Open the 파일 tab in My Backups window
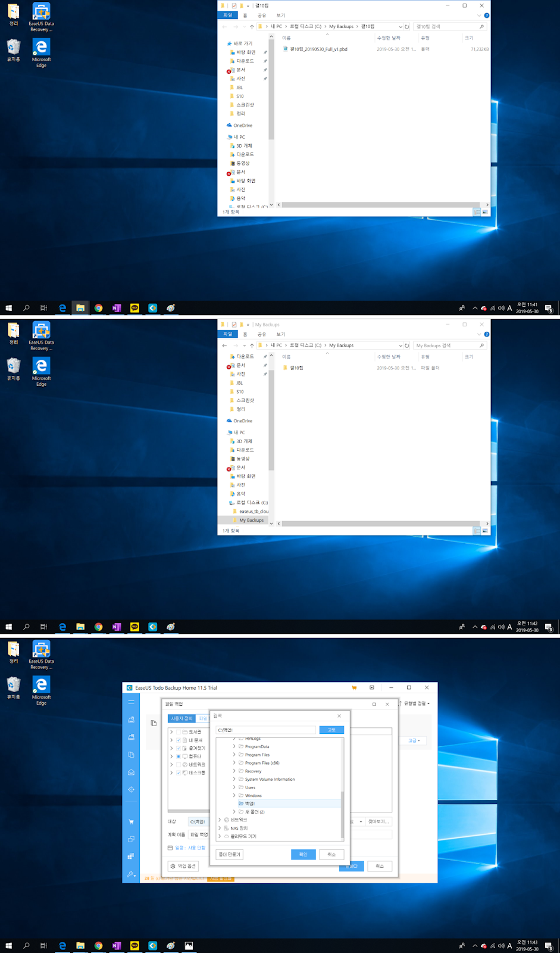The image size is (560, 953). pos(227,334)
